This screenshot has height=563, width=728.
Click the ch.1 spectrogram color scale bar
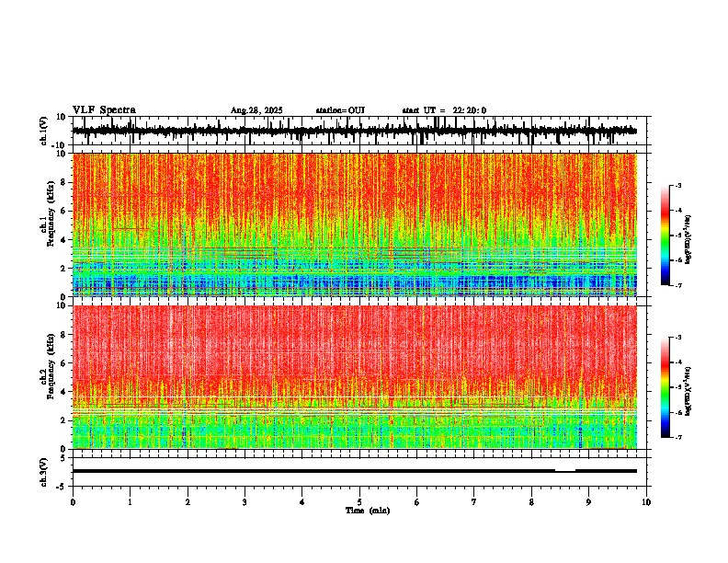[x=665, y=235]
